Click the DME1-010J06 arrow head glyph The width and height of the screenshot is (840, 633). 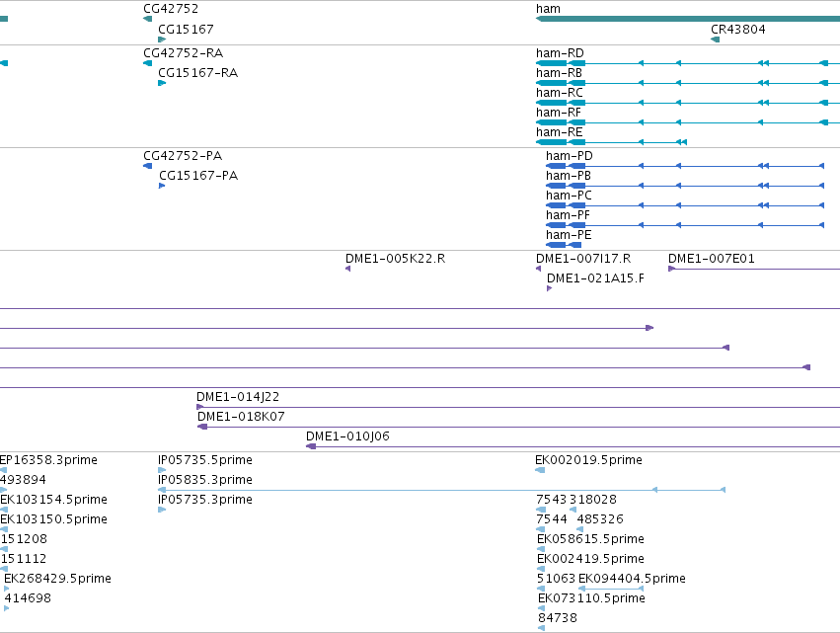[x=311, y=446]
